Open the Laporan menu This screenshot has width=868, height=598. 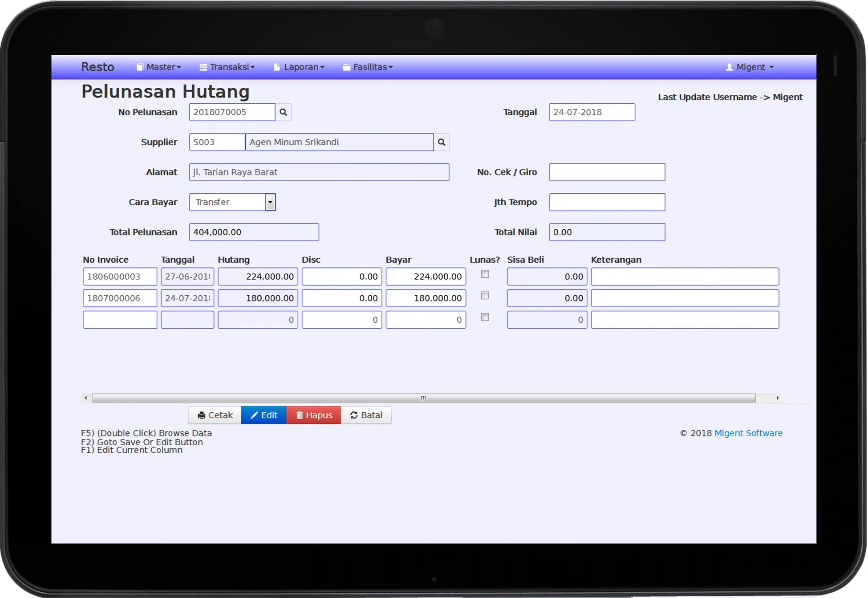pyautogui.click(x=299, y=67)
